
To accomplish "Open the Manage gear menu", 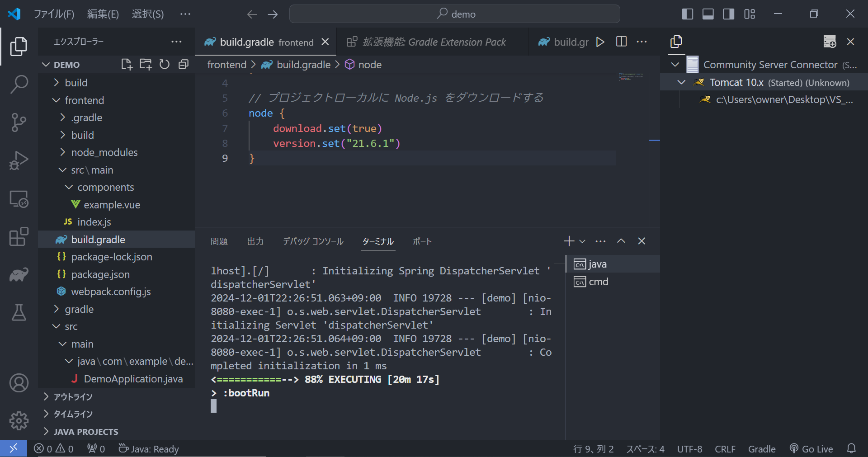I will click(x=19, y=421).
